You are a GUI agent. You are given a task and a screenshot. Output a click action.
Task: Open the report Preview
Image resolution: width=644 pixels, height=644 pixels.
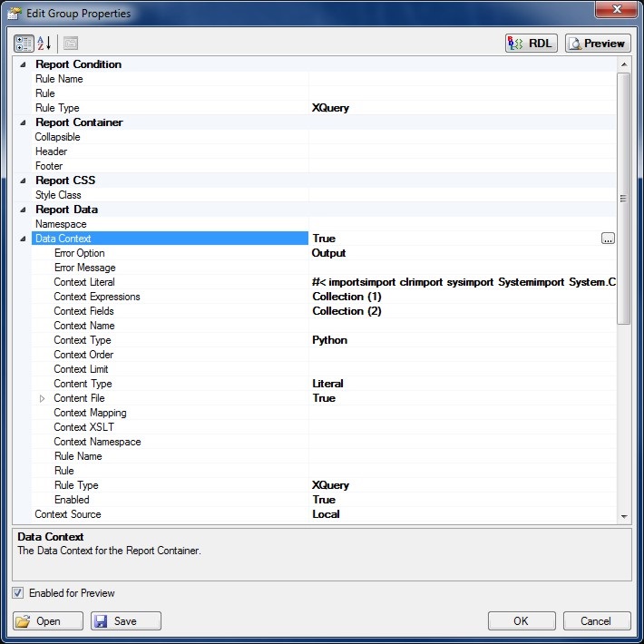[597, 43]
